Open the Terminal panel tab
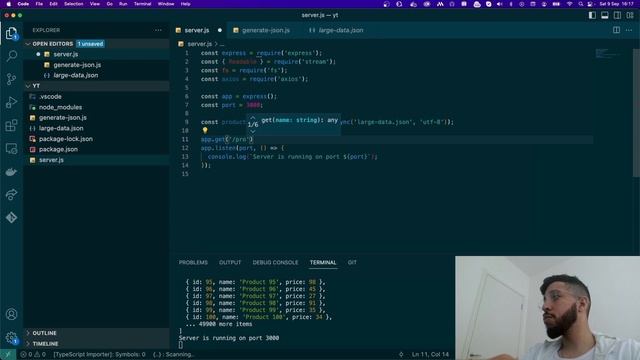 tap(323, 262)
